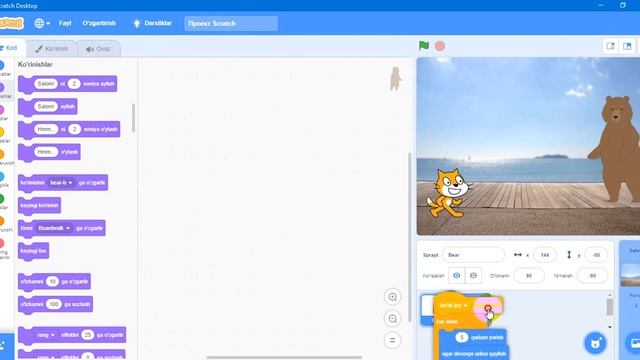Zoom in on the code workspace
Viewport: 640px width, 360px height.
point(393,297)
